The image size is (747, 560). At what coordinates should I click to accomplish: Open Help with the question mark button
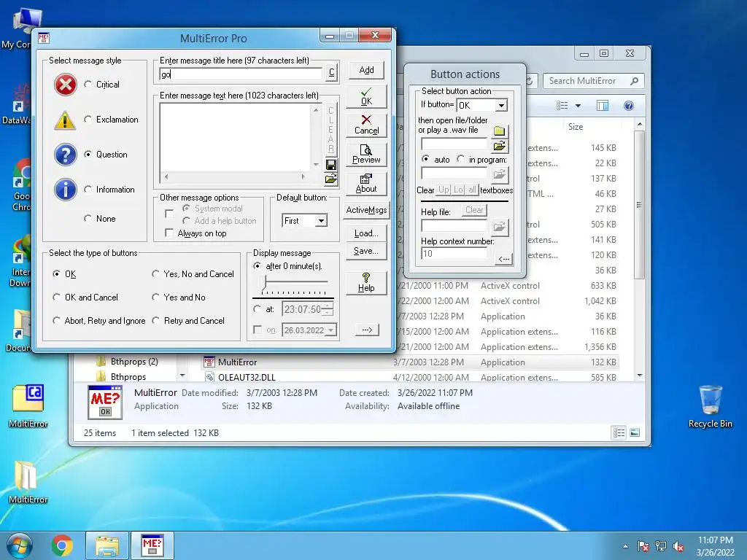tap(366, 283)
